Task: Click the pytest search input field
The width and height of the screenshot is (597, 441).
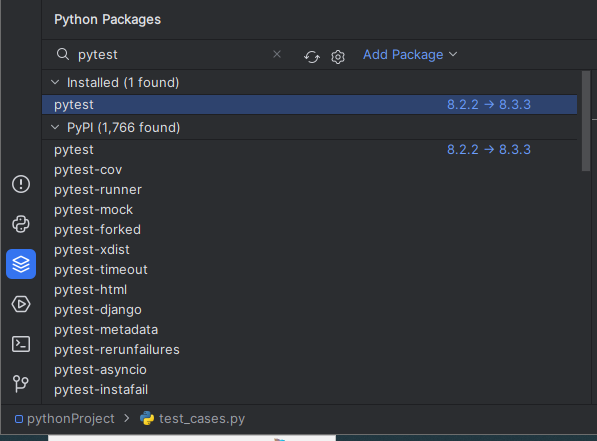Action: (171, 54)
